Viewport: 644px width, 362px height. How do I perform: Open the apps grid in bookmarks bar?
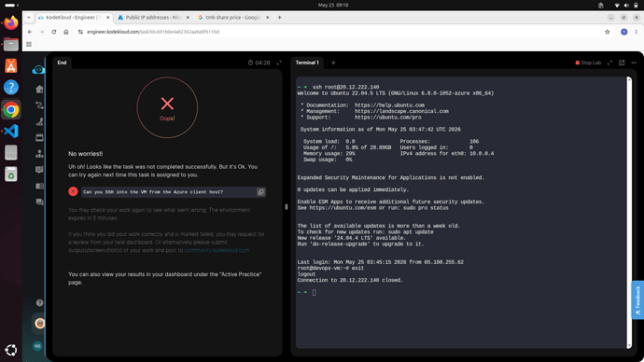click(x=29, y=45)
